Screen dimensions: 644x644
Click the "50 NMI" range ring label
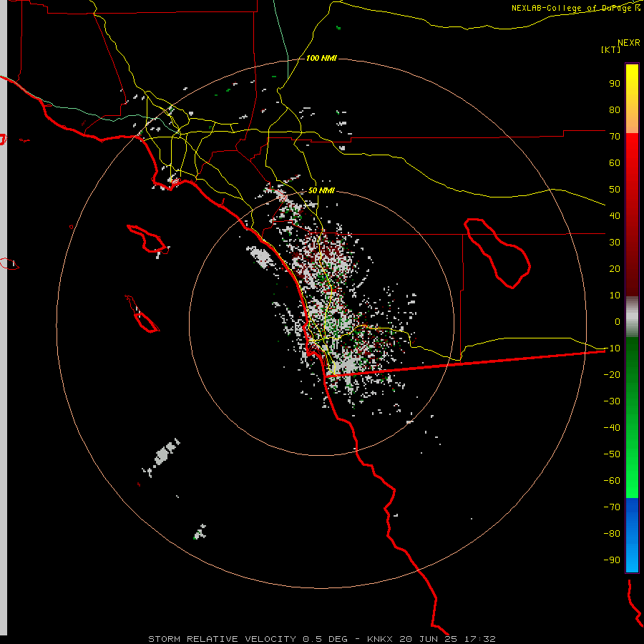coord(321,190)
